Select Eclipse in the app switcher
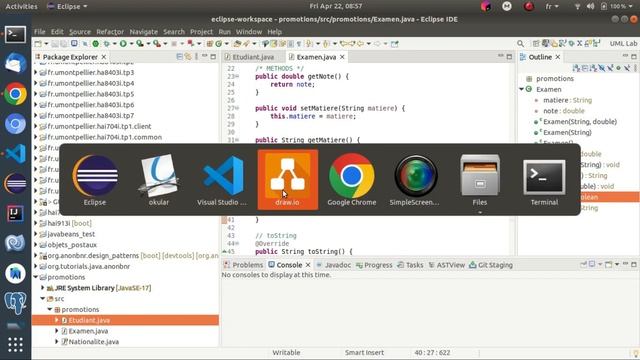Viewport: 640px width, 360px height. tap(95, 180)
